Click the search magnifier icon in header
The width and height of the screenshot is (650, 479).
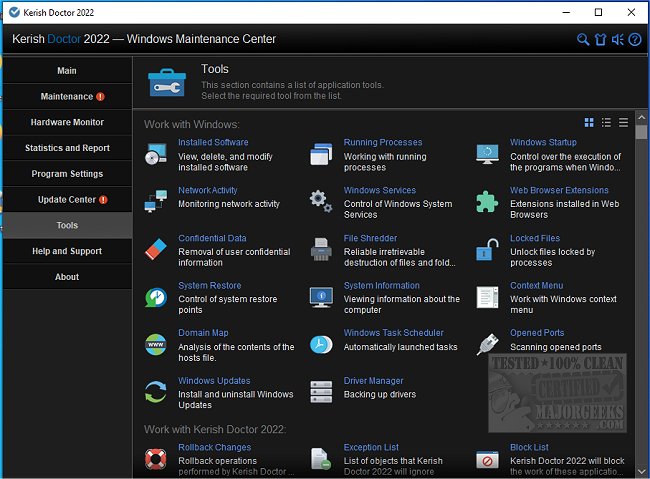pos(583,40)
